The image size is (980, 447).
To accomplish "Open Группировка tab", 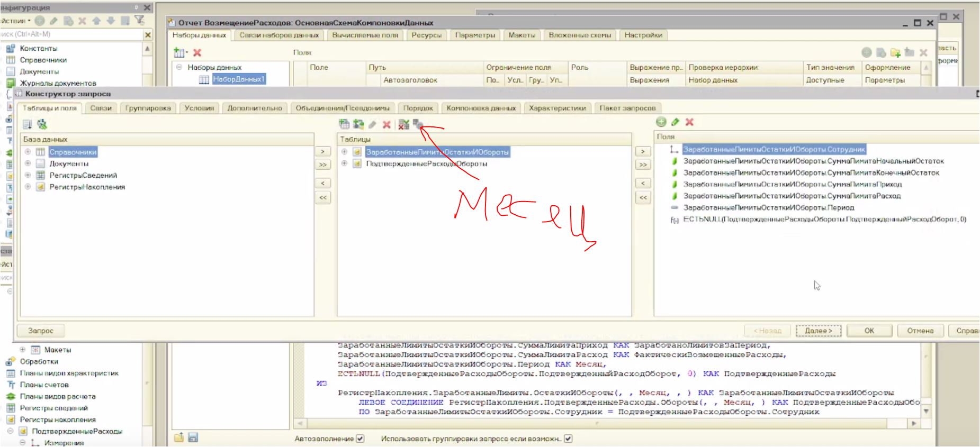I will point(148,108).
